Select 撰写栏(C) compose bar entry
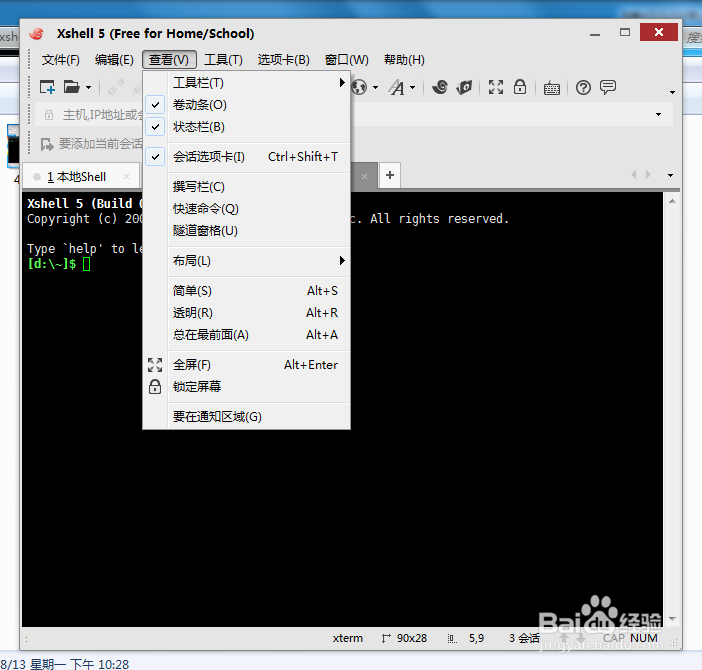702x670 pixels. (x=247, y=187)
